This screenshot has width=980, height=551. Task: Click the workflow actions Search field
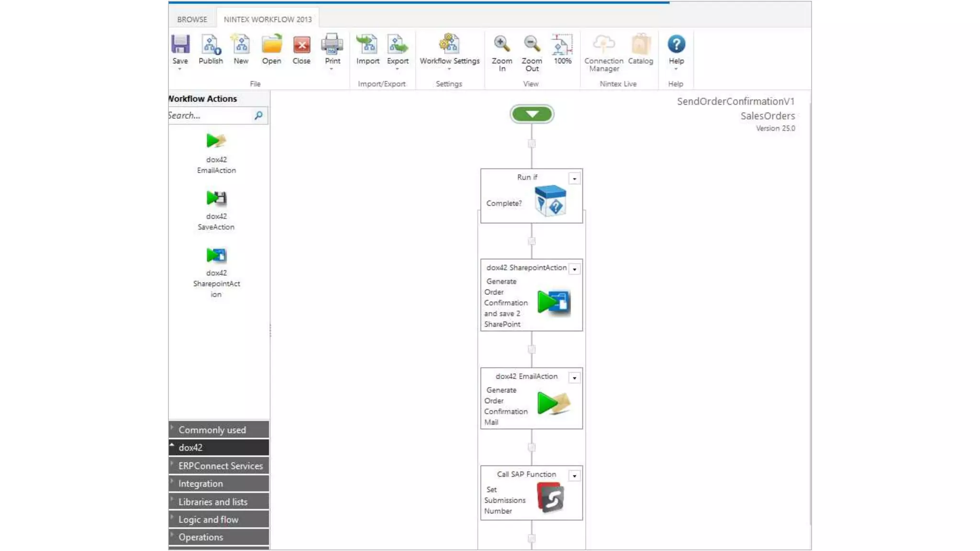(208, 116)
